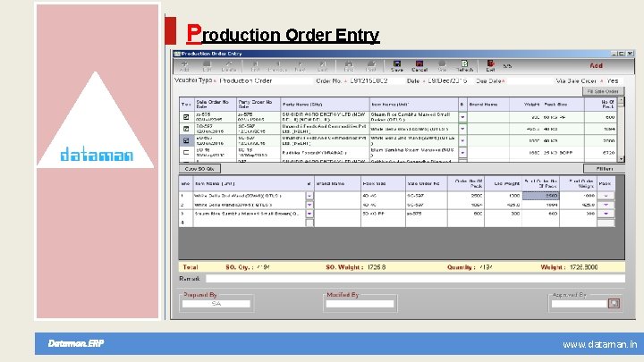Image resolution: width=644 pixels, height=362 pixels.
Task: Click the Production Order Entry window title icon
Action: [x=177, y=54]
